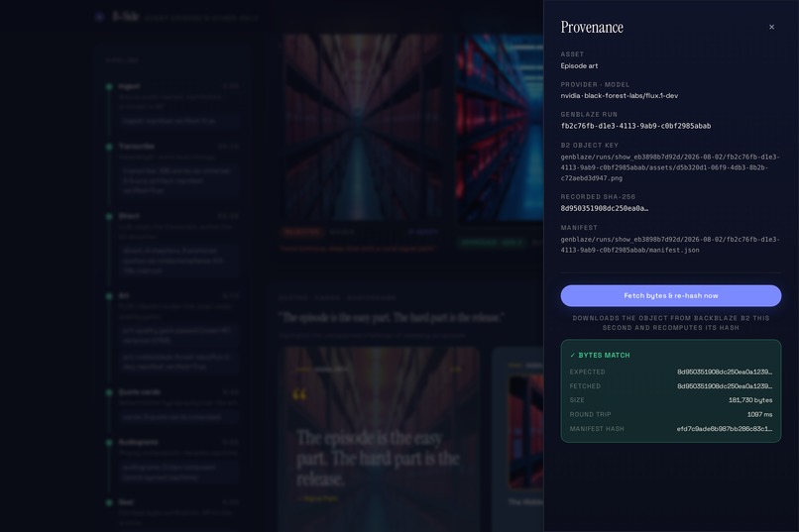Select the FETCHED hash value
Screen dimensions: 799x532
pos(724,386)
